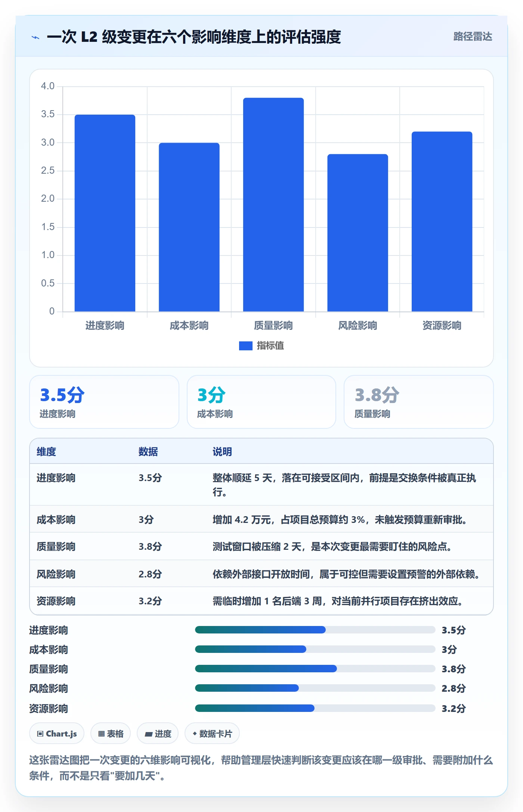Click the 资源影响 progress bar
The height and width of the screenshot is (812, 523).
pos(315,708)
